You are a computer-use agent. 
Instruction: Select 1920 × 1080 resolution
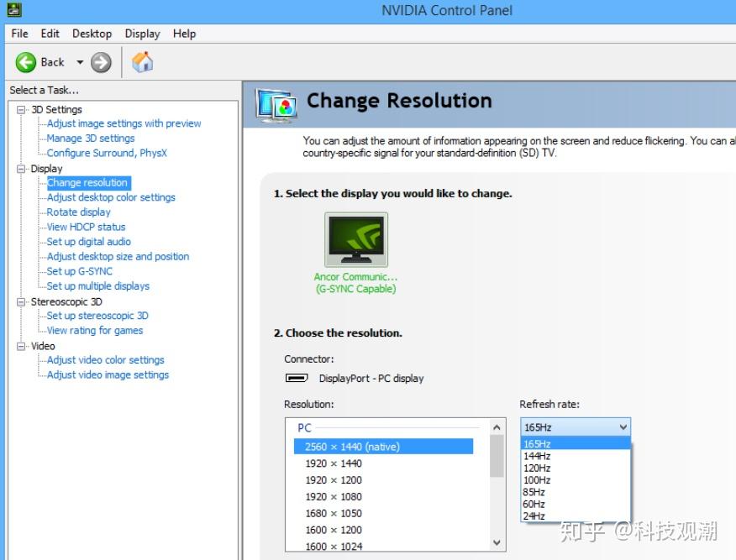(x=334, y=497)
